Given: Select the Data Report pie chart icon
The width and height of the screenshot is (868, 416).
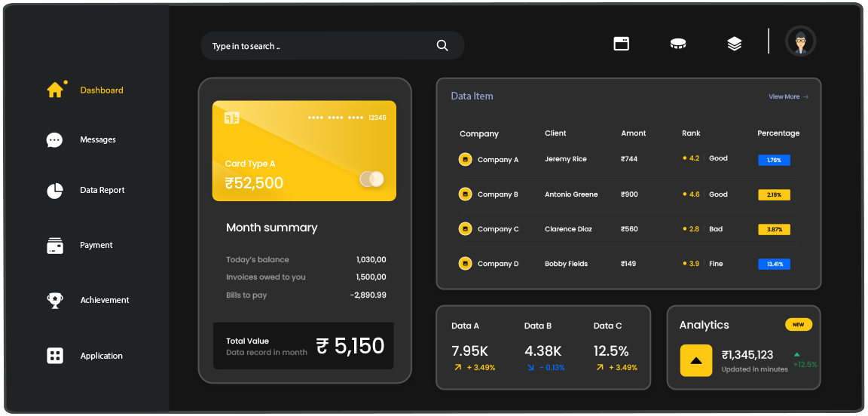Looking at the screenshot, I should [x=55, y=191].
